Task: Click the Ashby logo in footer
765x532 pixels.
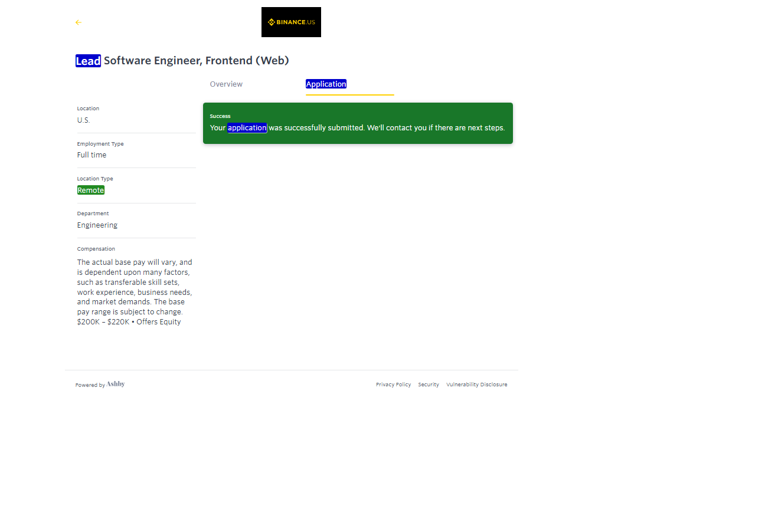Action: (116, 384)
